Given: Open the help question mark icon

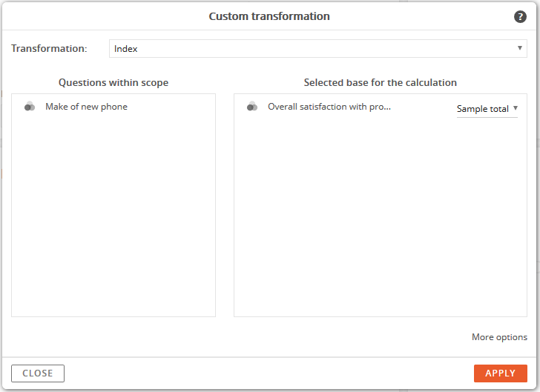Looking at the screenshot, I should tap(520, 16).
